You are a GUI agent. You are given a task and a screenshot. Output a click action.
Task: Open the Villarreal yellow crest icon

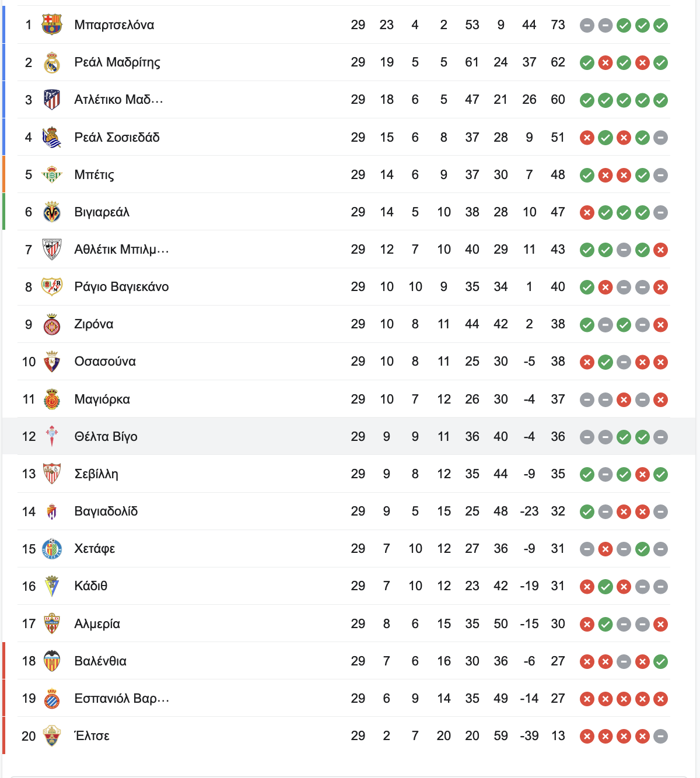click(52, 212)
